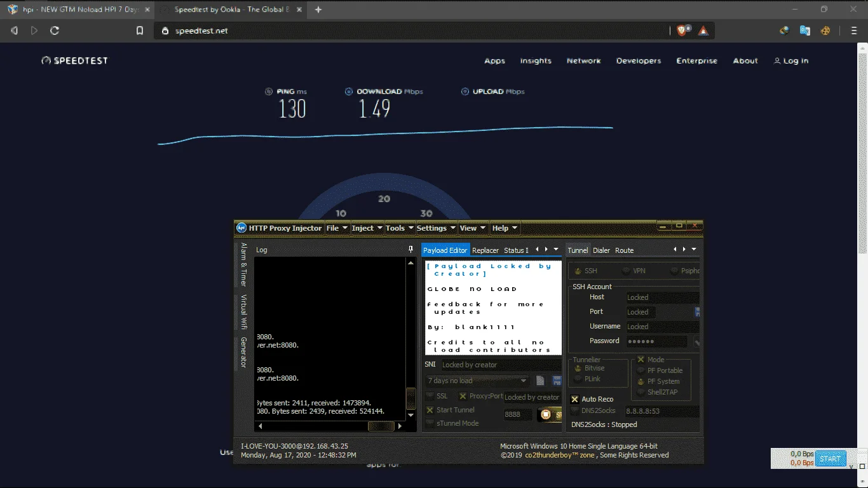868x488 pixels.
Task: Open the Apps link on Speedtest
Action: click(x=494, y=61)
